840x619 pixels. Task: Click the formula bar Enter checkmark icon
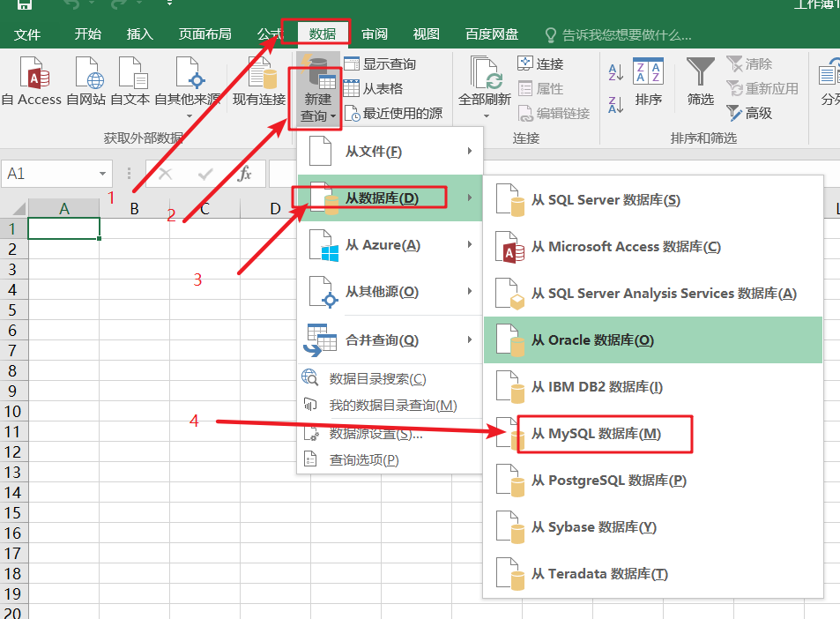tap(205, 174)
